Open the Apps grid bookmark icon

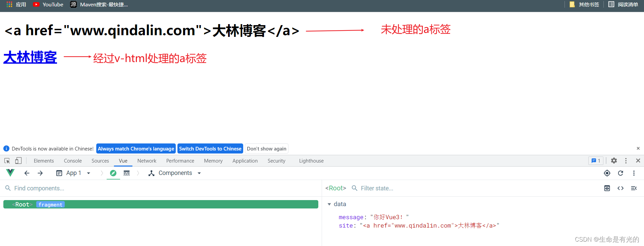(9, 5)
